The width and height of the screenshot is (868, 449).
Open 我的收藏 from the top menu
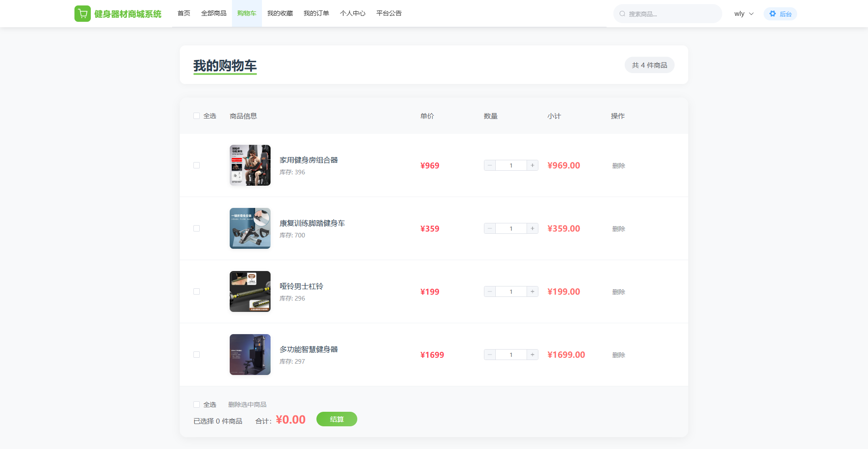(x=280, y=13)
